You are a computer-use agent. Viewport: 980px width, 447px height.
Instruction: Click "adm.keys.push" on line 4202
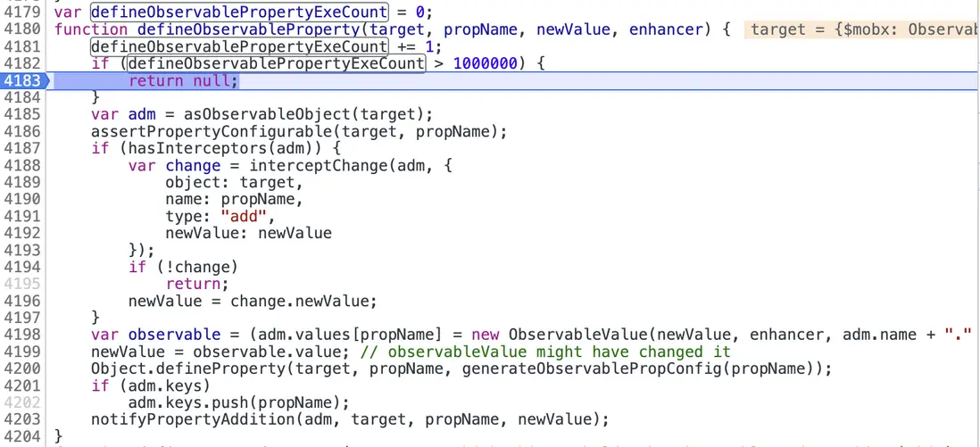point(188,402)
